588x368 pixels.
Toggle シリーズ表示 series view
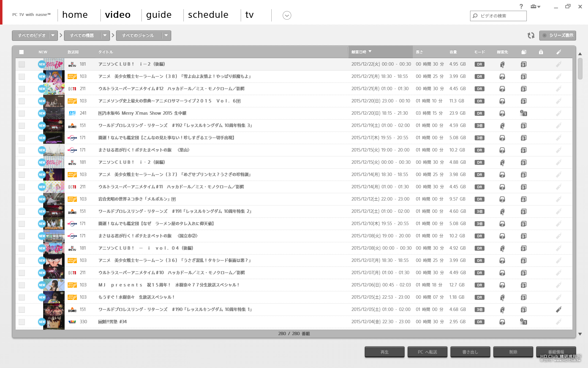point(558,36)
